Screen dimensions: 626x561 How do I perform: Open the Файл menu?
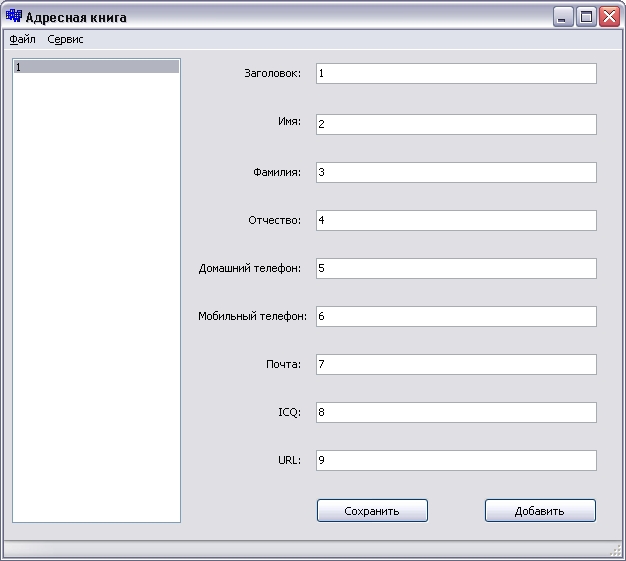pos(22,40)
